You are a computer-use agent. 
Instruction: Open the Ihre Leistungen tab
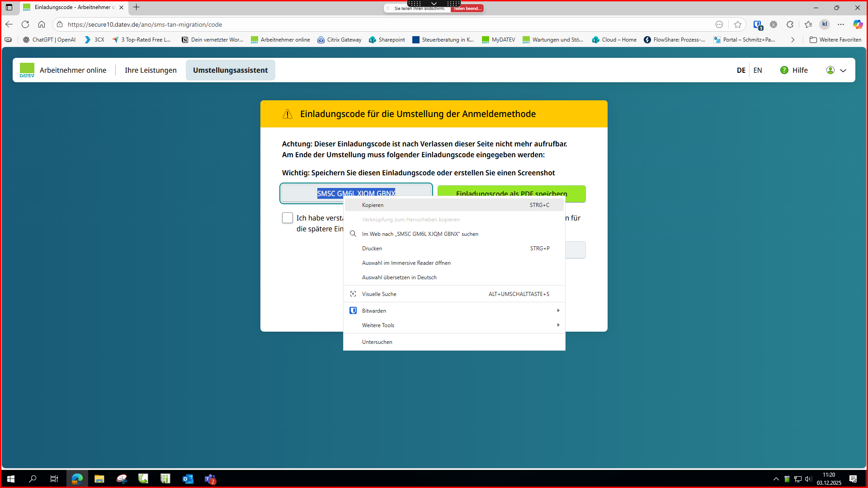(151, 70)
